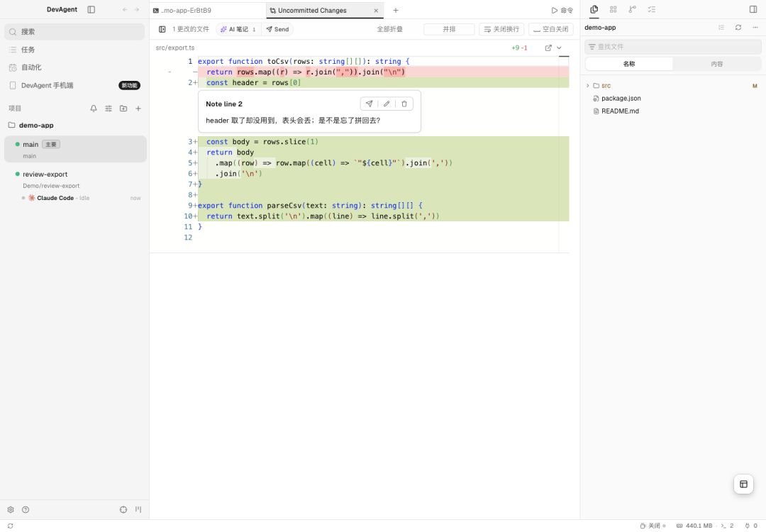Toggle the left sidebar next to DevAgent
Screen dimensions: 766x532
(91, 10)
